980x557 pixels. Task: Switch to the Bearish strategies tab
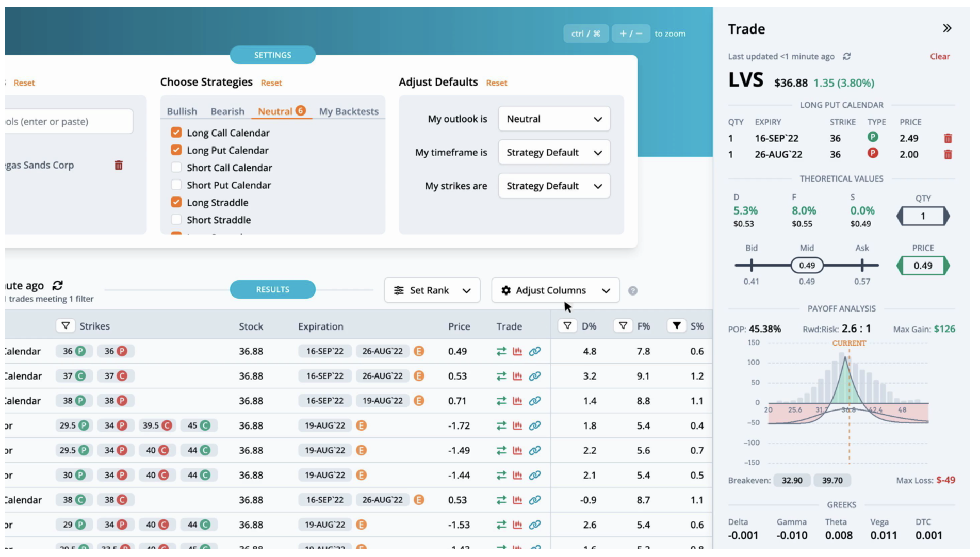point(227,111)
